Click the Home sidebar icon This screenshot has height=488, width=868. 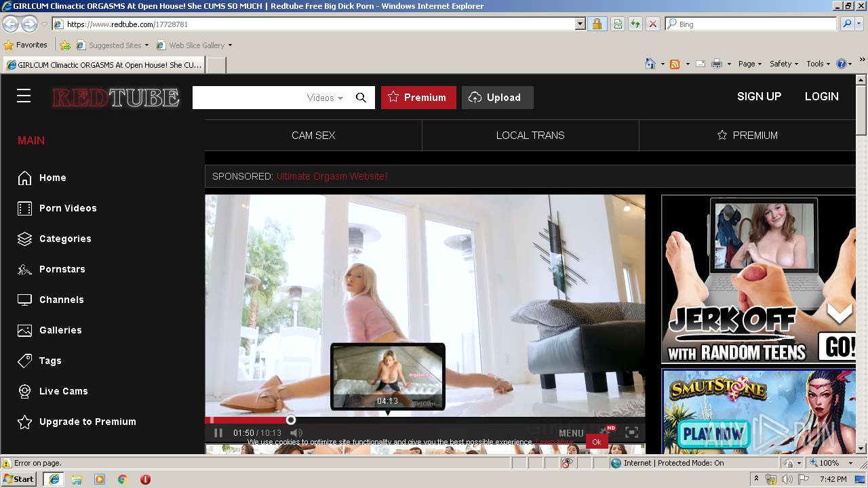coord(25,178)
